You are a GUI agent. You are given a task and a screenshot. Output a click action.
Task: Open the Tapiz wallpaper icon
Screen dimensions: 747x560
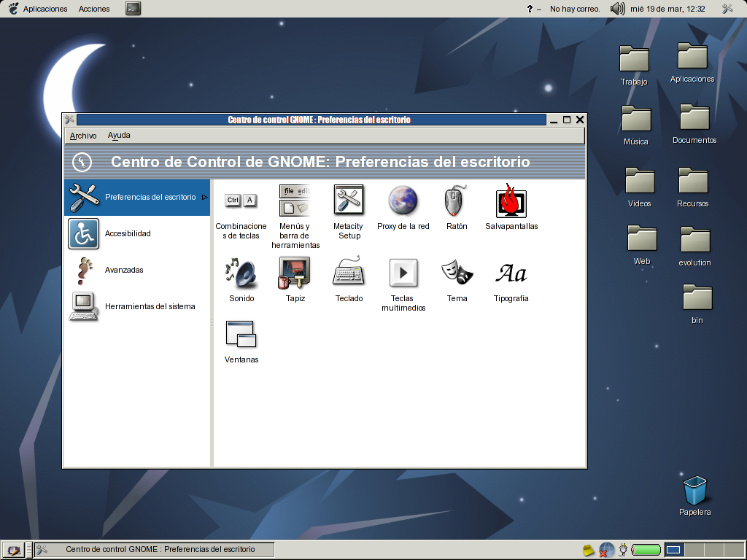click(295, 273)
